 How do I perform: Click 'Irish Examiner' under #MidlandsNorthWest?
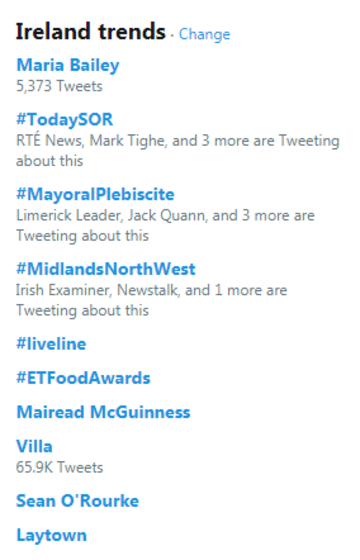(x=62, y=290)
